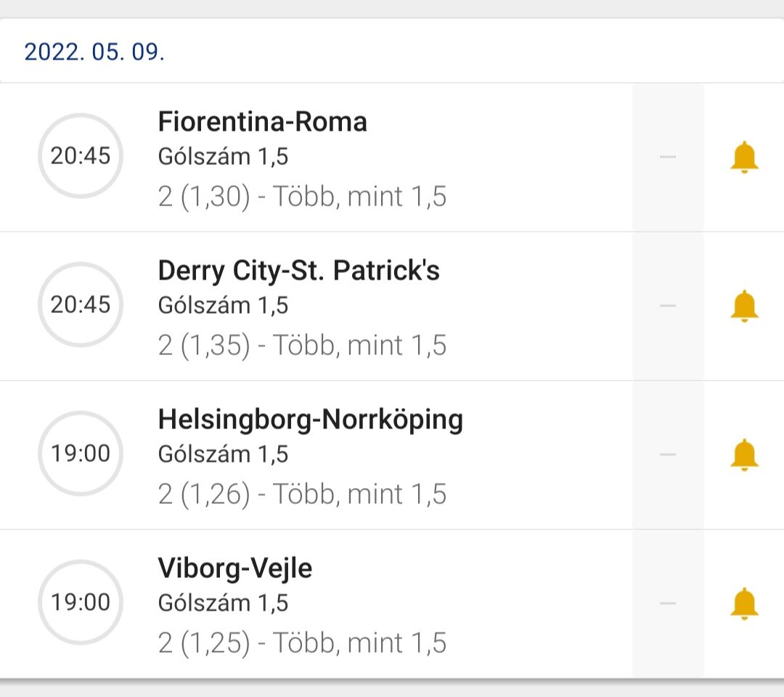
Task: Open the Derry City-St. Patrick's match title
Action: click(299, 271)
